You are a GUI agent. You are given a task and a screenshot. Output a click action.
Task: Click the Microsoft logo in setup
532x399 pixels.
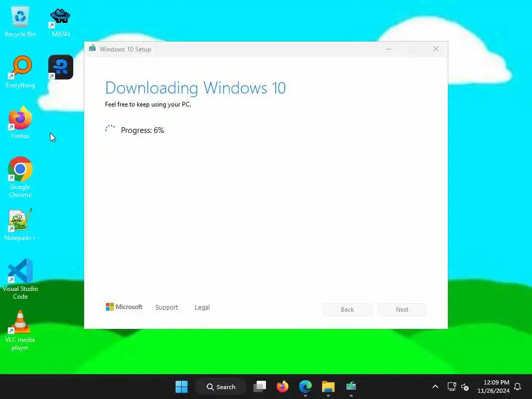124,307
